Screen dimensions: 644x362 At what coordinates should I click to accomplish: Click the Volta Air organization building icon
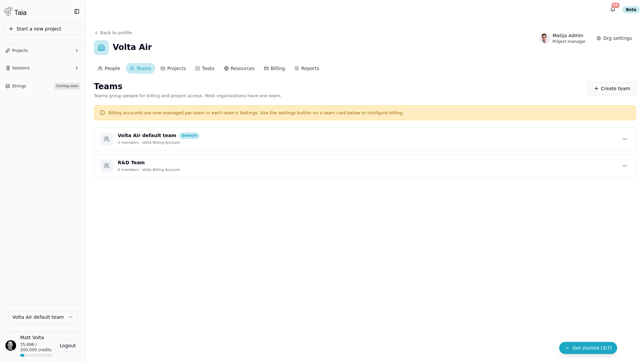pyautogui.click(x=101, y=48)
